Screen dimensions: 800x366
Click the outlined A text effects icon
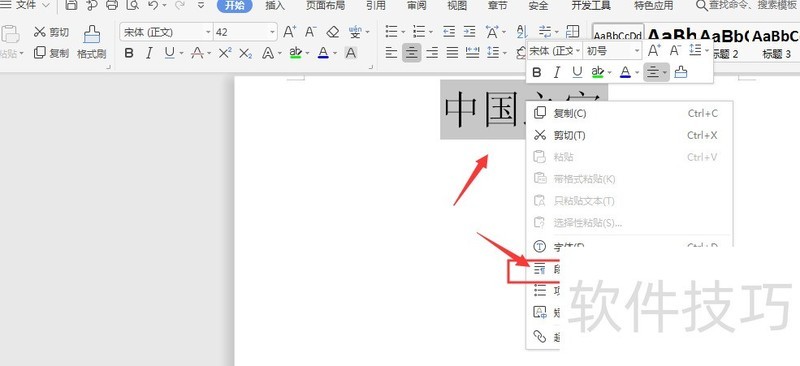click(268, 53)
